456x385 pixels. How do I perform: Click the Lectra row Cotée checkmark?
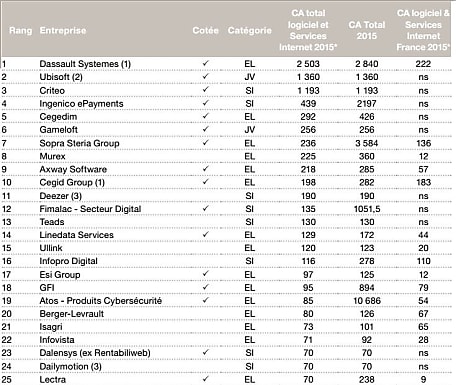pyautogui.click(x=206, y=379)
